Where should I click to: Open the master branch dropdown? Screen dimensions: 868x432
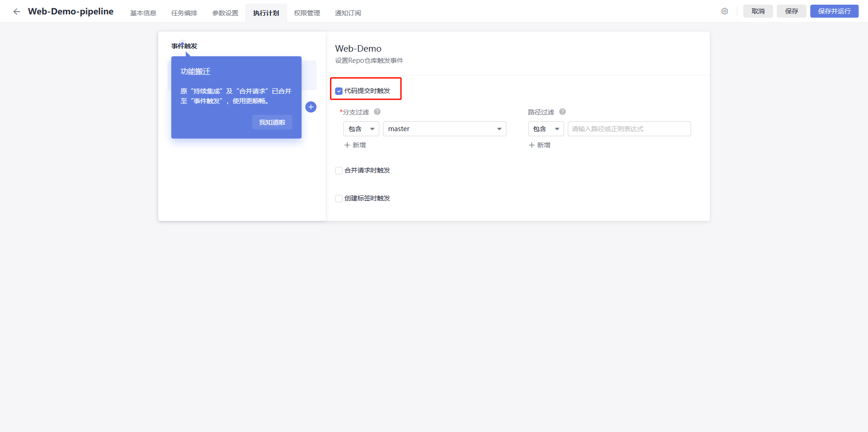pyautogui.click(x=444, y=129)
